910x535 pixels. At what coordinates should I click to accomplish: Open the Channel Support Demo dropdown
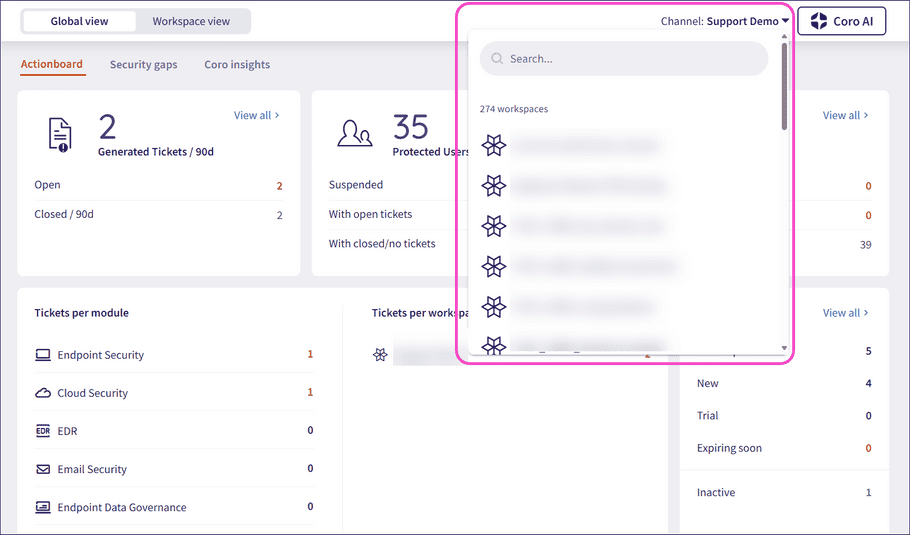pos(725,21)
